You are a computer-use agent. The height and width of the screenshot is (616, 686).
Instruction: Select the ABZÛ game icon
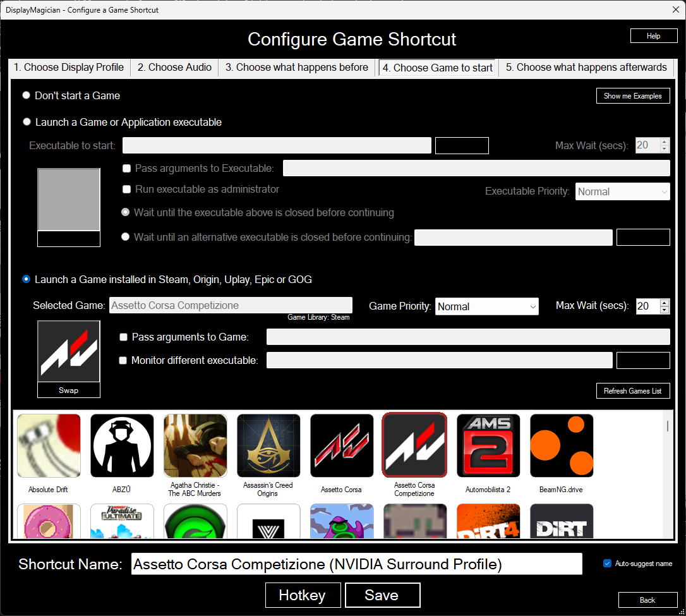122,445
